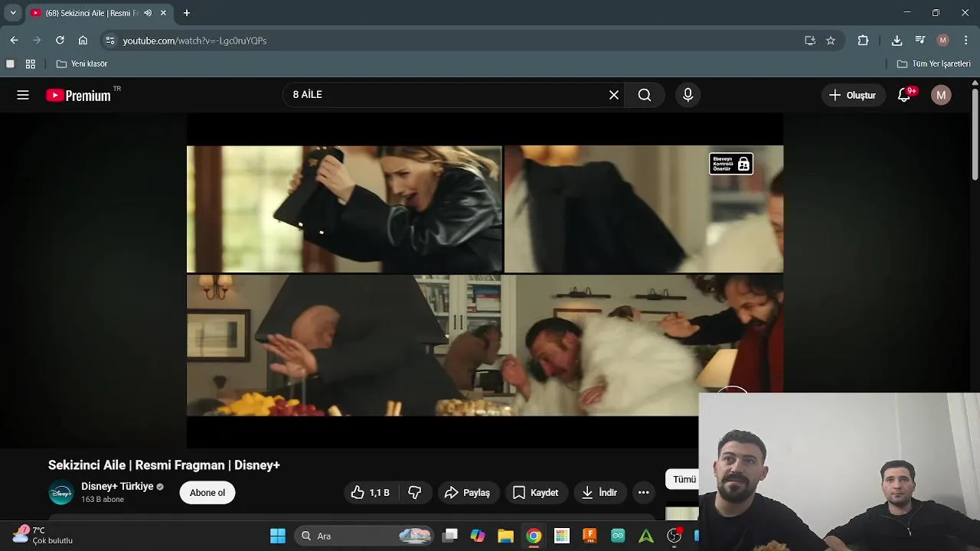Click the video title Sekizinci Aile
The height and width of the screenshot is (551, 980).
point(164,465)
